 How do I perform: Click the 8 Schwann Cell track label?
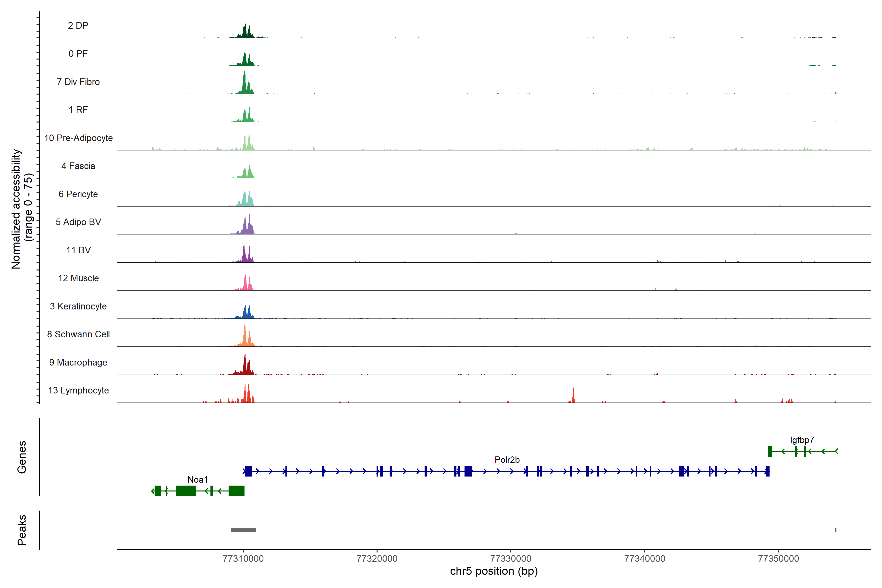coord(78,334)
